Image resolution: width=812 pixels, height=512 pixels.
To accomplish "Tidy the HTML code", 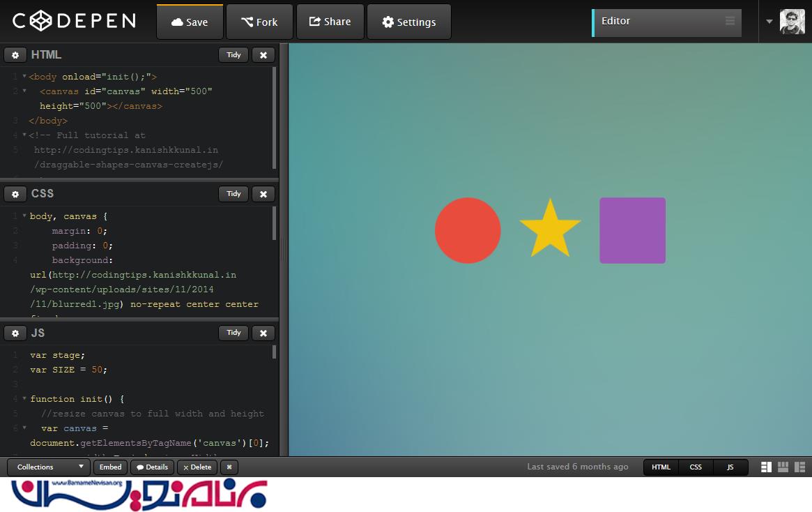I will [233, 55].
